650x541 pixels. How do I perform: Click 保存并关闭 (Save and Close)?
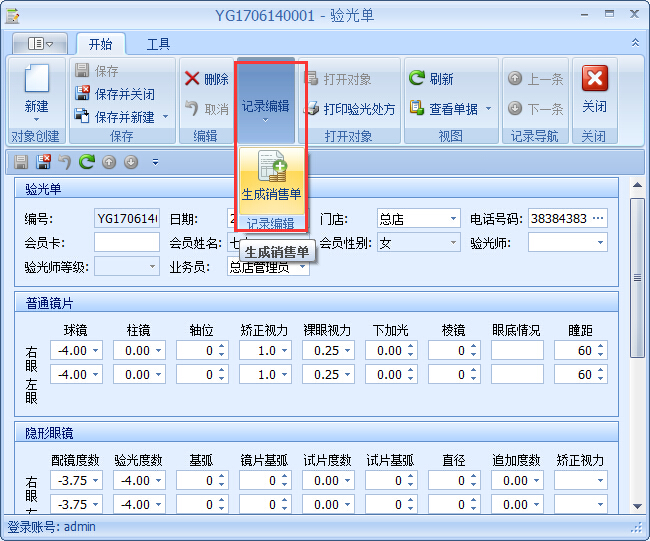click(115, 94)
